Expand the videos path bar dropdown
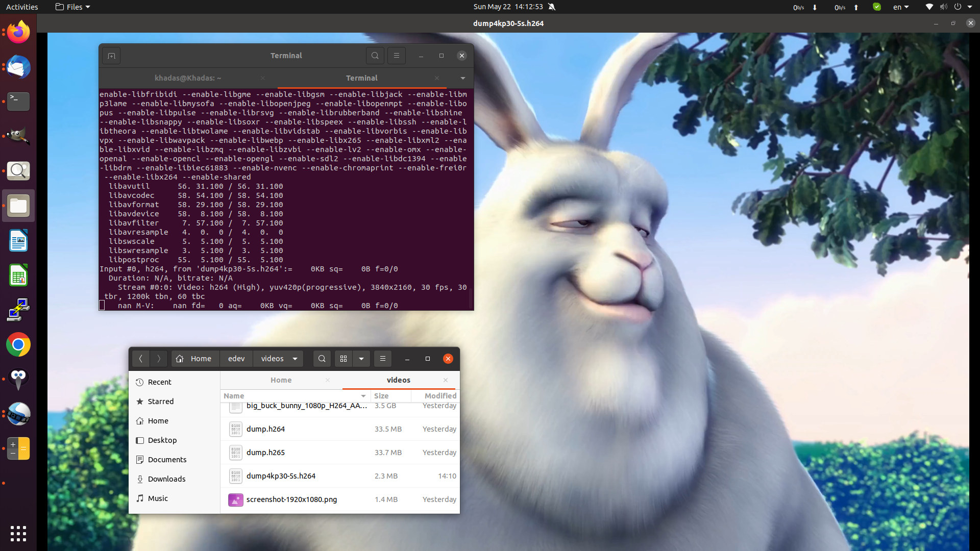 tap(295, 359)
